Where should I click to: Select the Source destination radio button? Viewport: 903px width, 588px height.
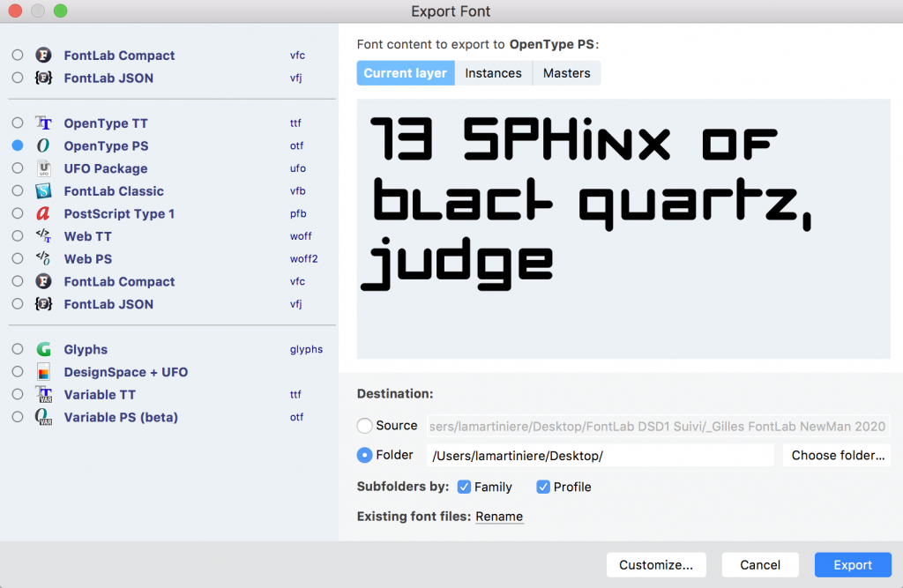tap(365, 426)
